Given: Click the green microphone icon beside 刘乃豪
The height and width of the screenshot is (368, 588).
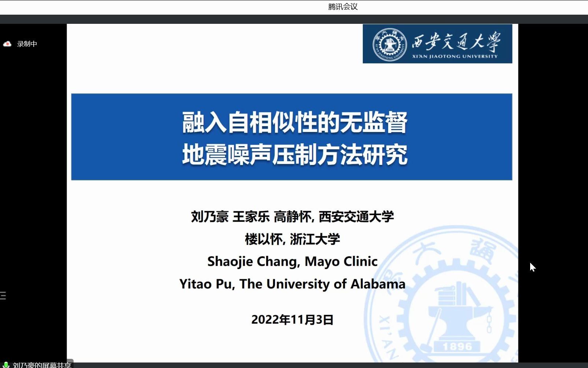Looking at the screenshot, I should 6,365.
